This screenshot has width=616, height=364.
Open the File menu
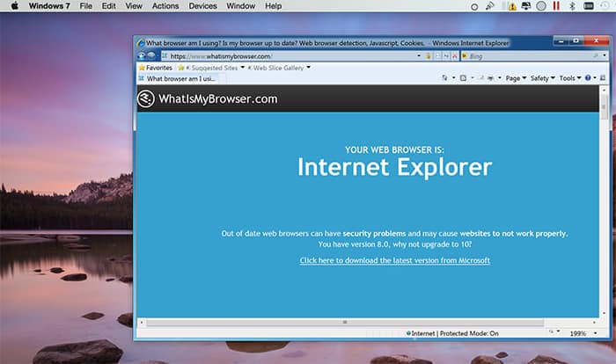pos(85,6)
